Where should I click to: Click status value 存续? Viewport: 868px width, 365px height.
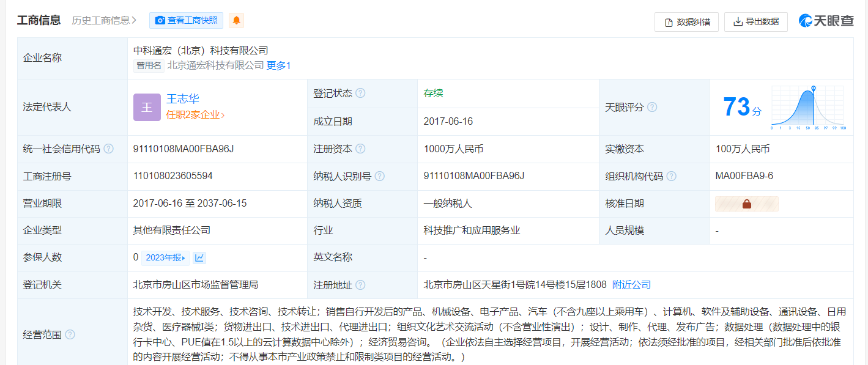click(433, 93)
